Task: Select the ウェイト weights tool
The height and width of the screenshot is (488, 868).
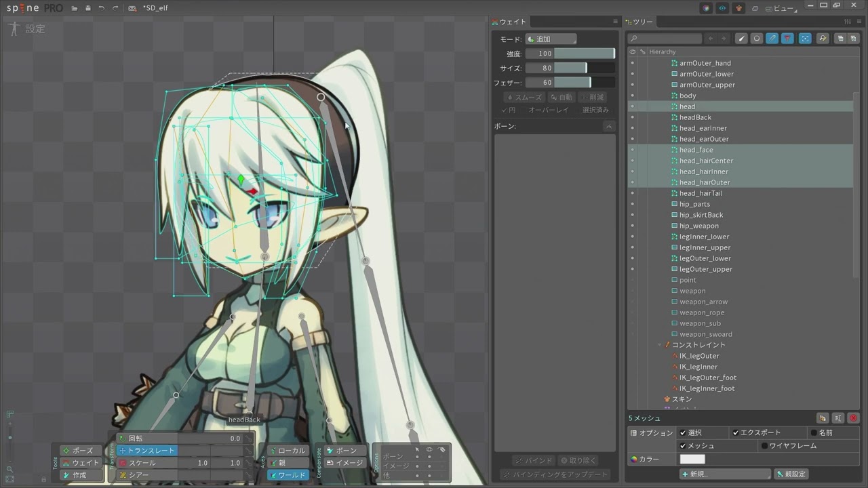Action: pos(80,462)
